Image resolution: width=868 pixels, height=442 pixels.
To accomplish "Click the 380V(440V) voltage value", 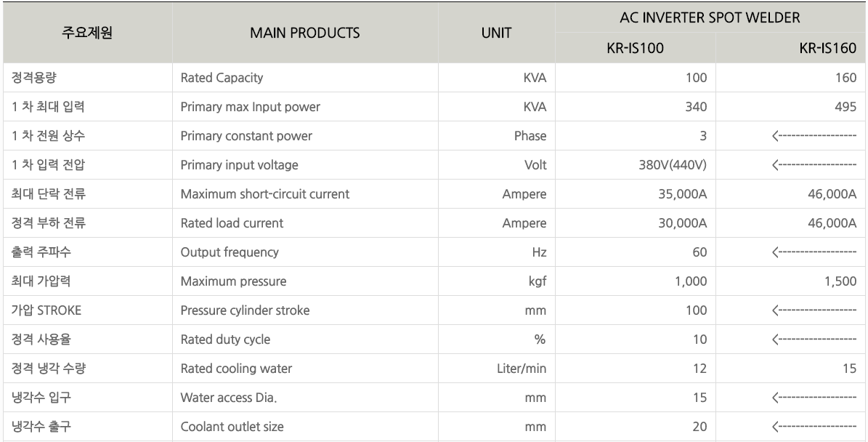I will pos(673,165).
